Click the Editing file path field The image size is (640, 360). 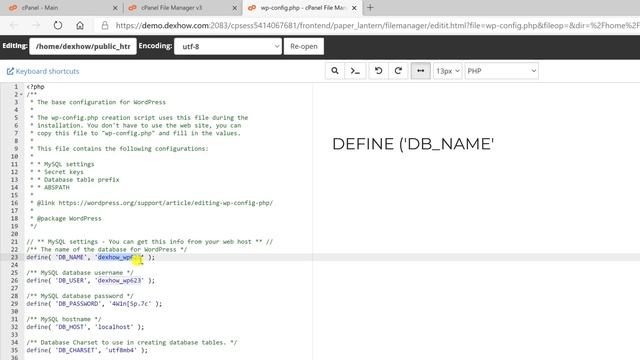[83, 47]
